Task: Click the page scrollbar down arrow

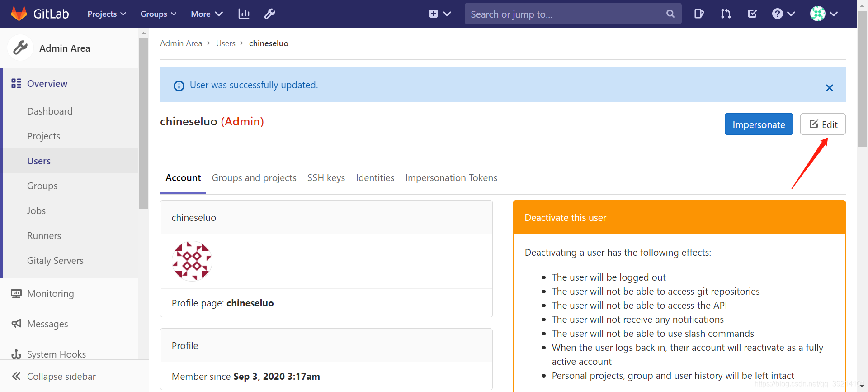Action: click(x=863, y=386)
